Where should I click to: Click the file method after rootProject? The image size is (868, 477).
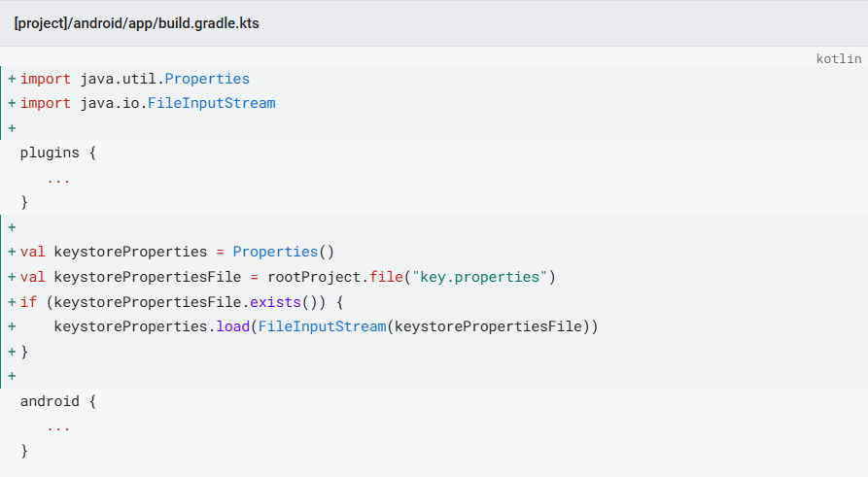coord(385,277)
